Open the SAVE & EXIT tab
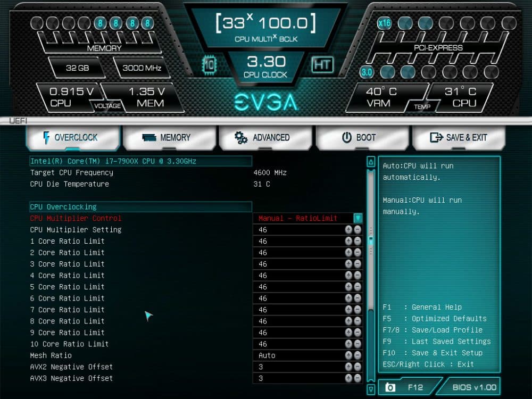The width and height of the screenshot is (532, 399). (x=459, y=138)
